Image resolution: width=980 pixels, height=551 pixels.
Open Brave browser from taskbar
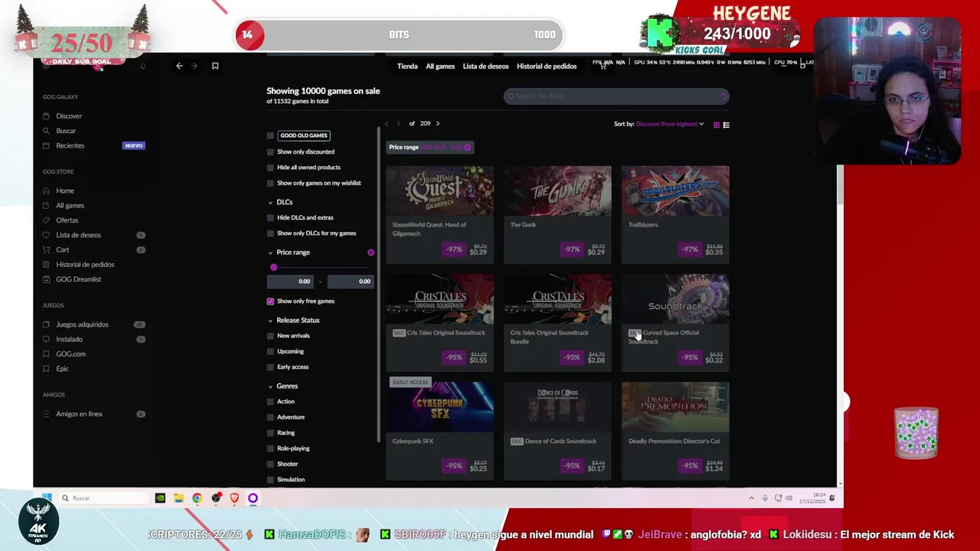point(234,498)
